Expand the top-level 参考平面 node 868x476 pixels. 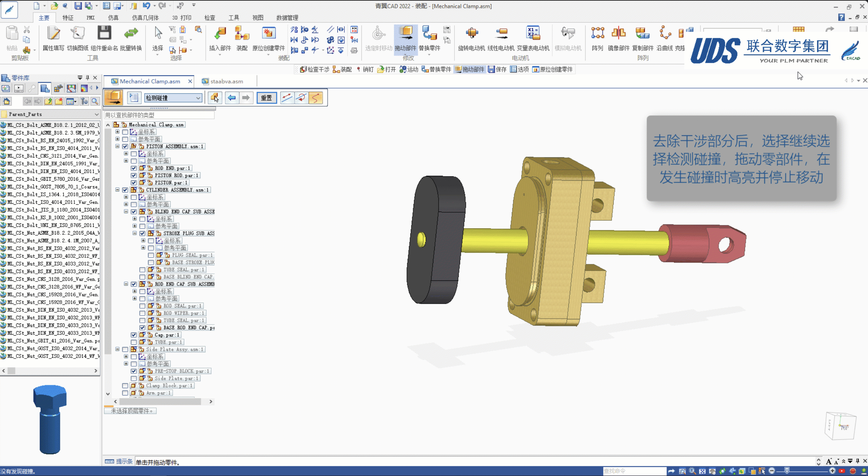click(x=117, y=139)
